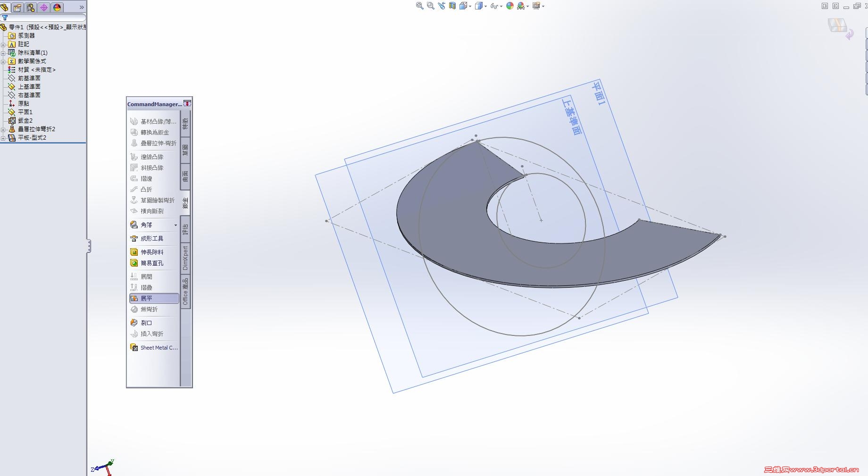Click the Zoom to Area icon
This screenshot has height=476, width=868.
click(430, 6)
